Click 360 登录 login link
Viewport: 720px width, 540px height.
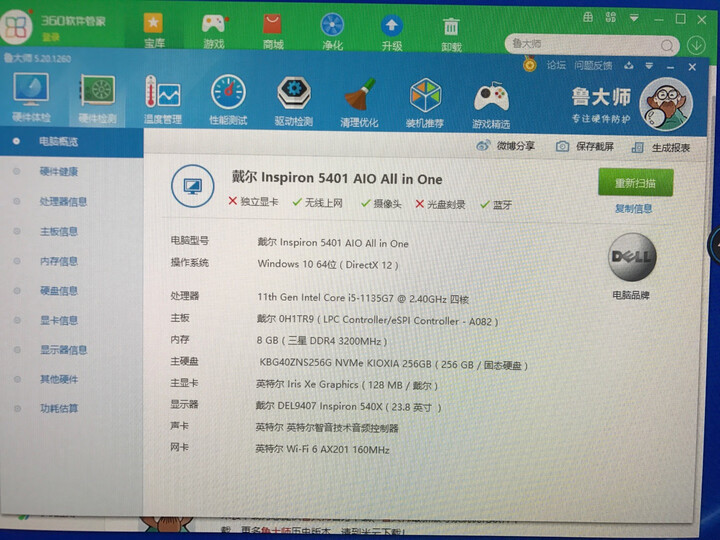pos(51,37)
